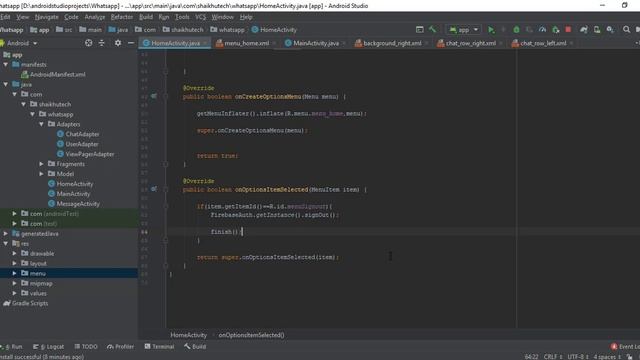Click Scroll from Source target icon in Project panel
The image size is (640, 360).
(x=89, y=43)
